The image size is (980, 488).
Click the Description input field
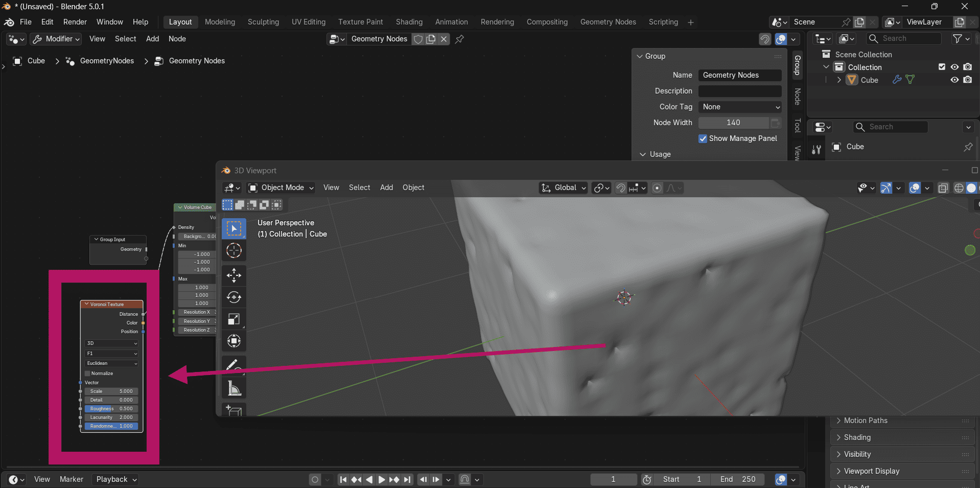740,91
